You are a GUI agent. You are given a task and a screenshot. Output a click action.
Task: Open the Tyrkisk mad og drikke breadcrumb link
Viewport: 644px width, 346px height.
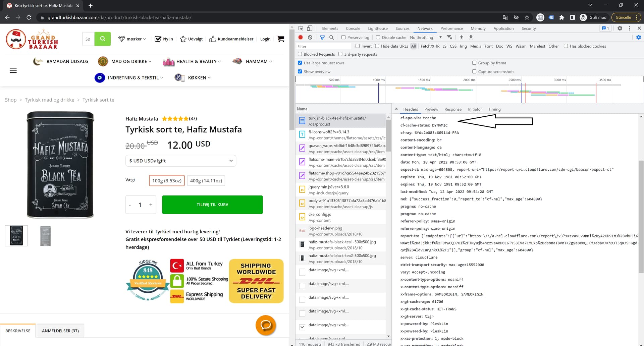[x=49, y=100]
